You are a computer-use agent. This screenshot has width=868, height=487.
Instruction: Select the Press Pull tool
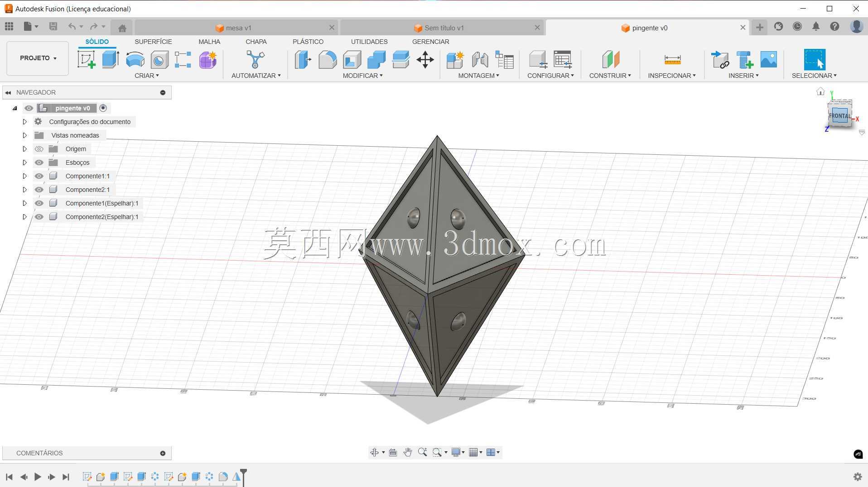click(x=303, y=60)
